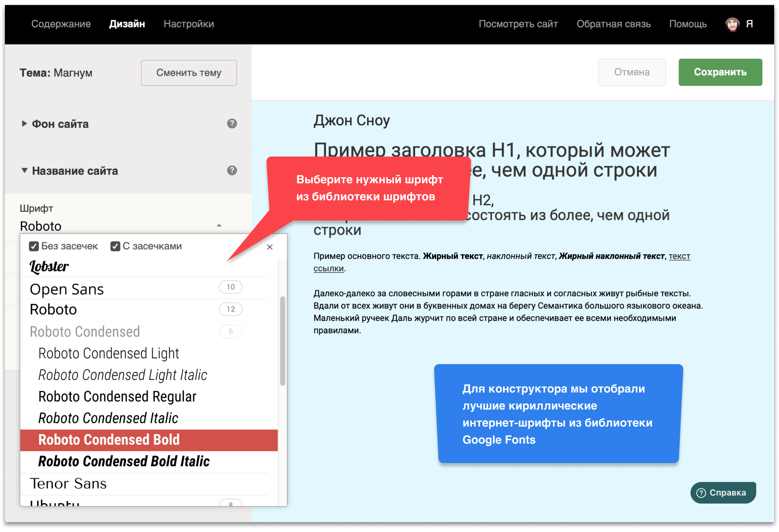Click the Сменить тему button
Screen dimensions: 779x532
click(x=189, y=73)
